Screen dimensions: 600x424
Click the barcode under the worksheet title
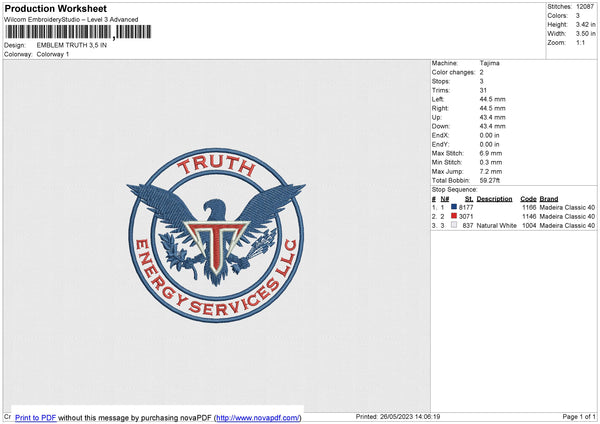[78, 32]
